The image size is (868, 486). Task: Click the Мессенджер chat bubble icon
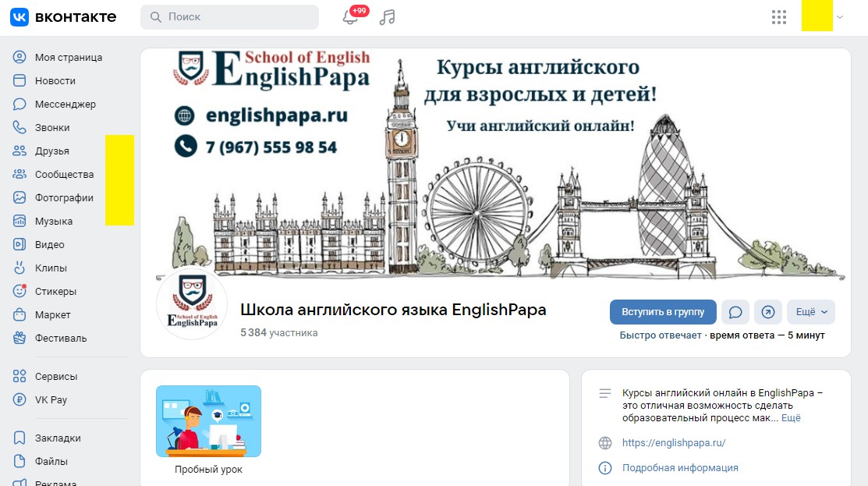point(19,104)
